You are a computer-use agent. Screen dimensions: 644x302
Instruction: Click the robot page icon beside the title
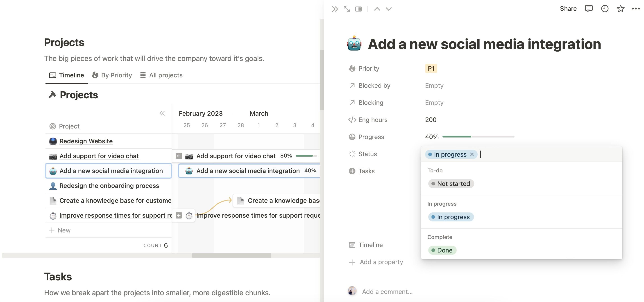tap(354, 44)
